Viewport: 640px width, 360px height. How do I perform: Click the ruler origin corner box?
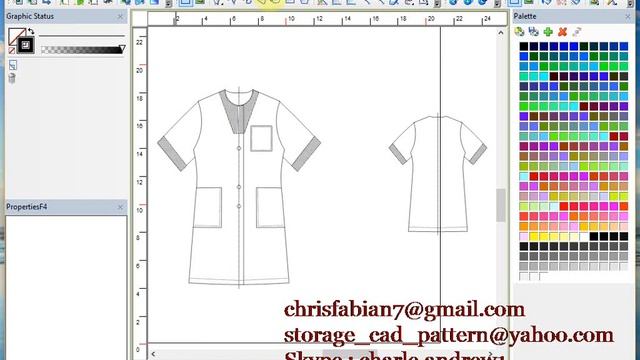[x=140, y=19]
